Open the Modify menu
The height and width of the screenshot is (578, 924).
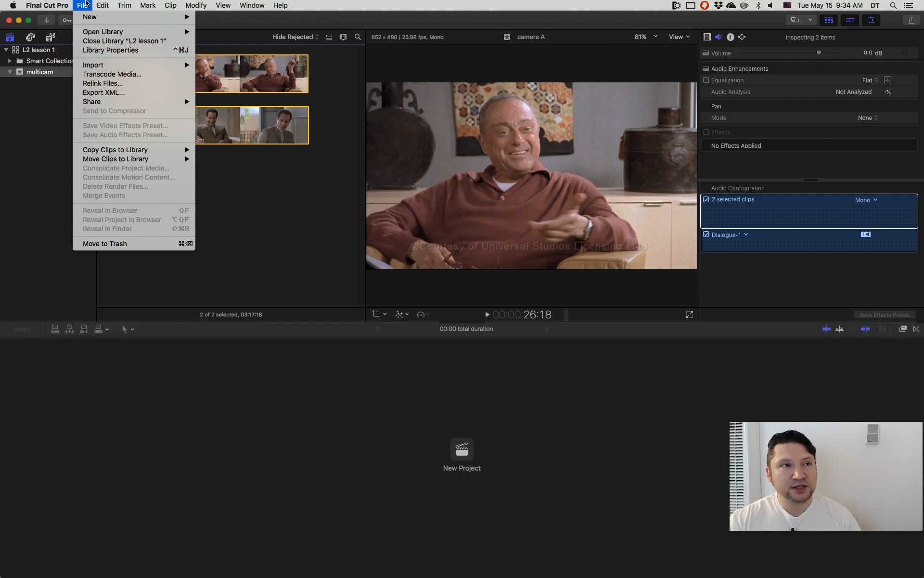point(195,5)
